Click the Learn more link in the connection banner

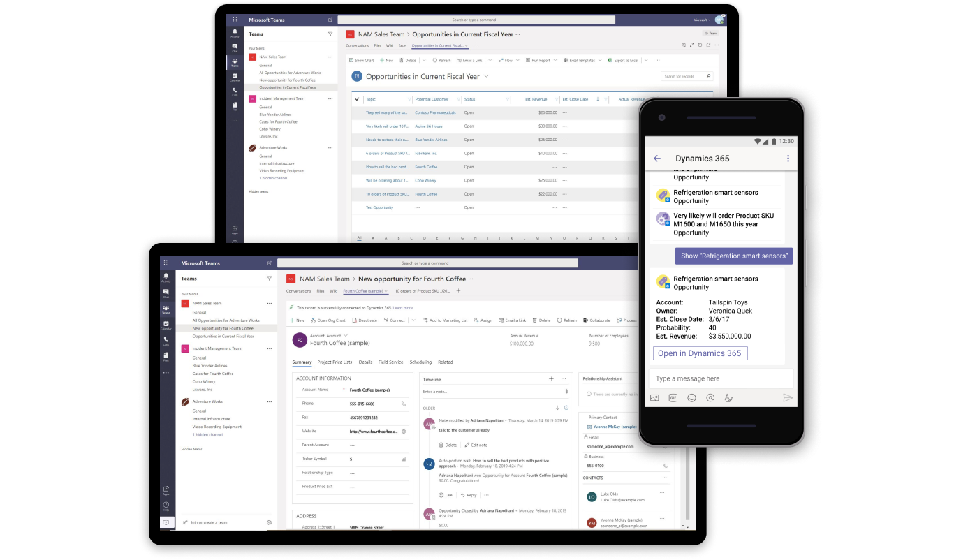(402, 308)
